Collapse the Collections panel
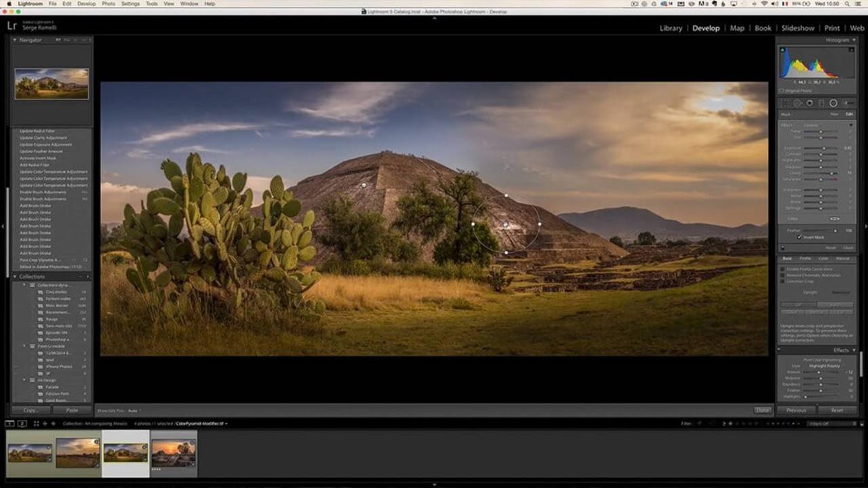This screenshot has width=868, height=488. 15,277
